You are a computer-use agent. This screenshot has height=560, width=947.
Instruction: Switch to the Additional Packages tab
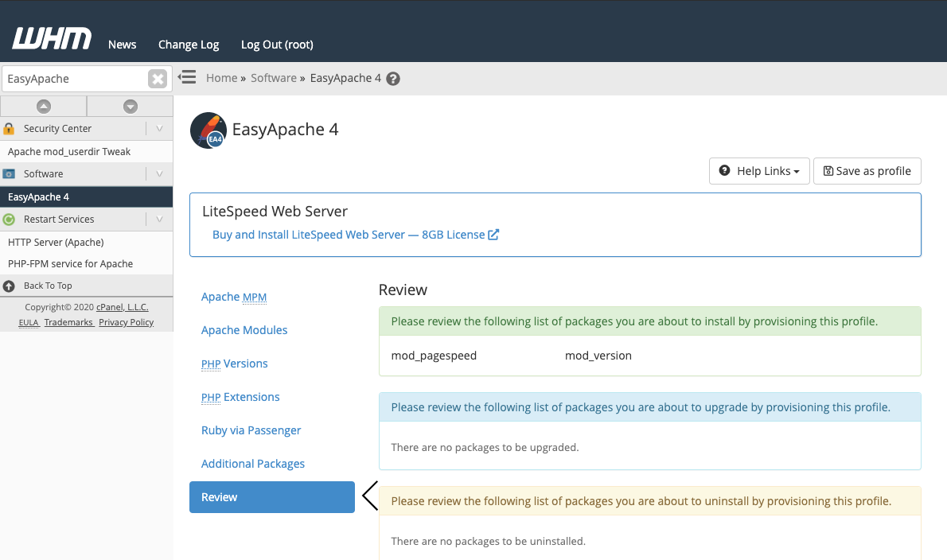pyautogui.click(x=252, y=464)
